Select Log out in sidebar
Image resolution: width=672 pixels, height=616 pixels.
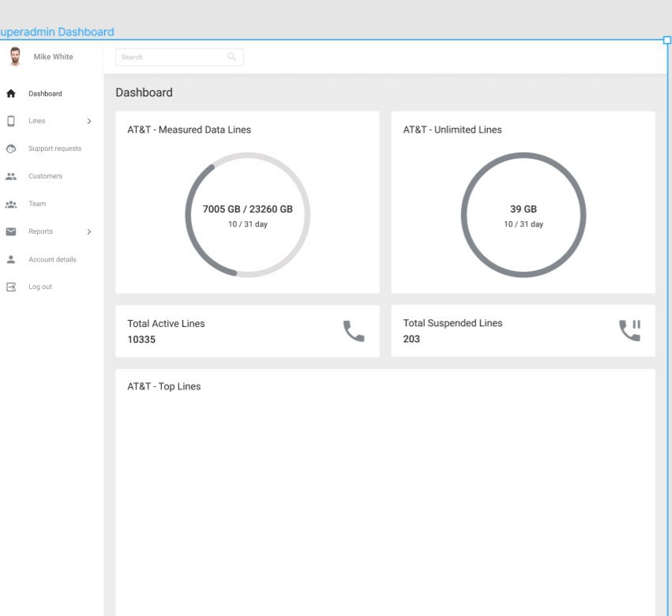tap(40, 287)
